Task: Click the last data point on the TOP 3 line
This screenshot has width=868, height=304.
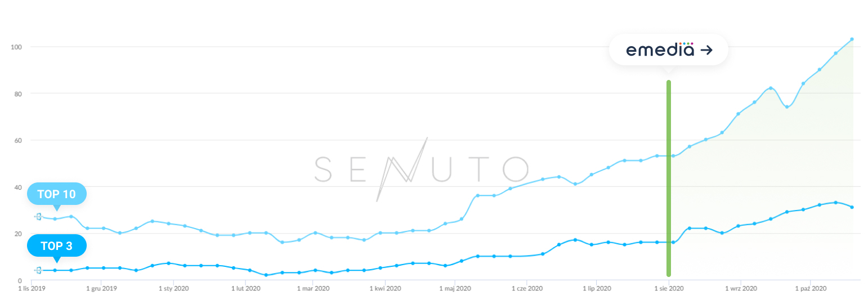Action: pos(852,207)
